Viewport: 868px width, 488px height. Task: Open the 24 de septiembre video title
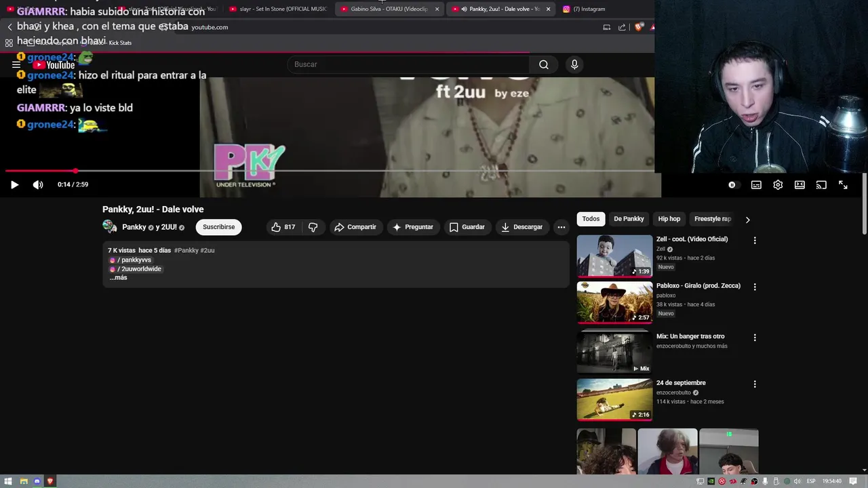coord(681,383)
